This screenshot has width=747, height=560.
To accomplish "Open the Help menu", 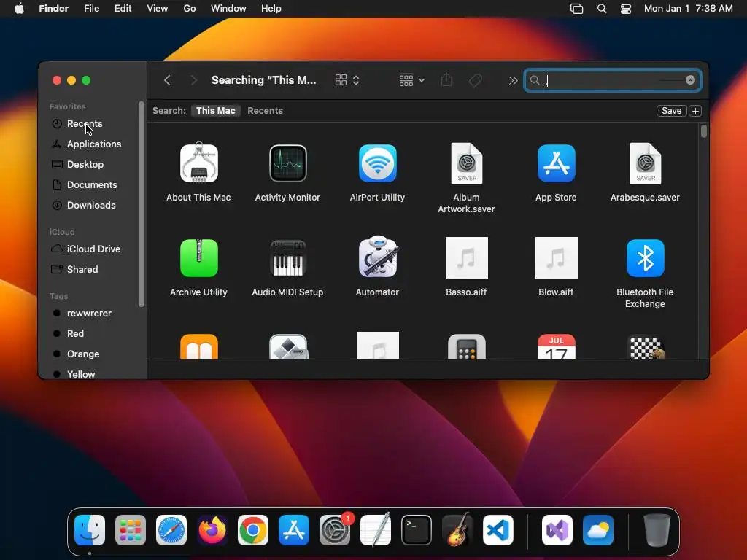I will 271,9.
